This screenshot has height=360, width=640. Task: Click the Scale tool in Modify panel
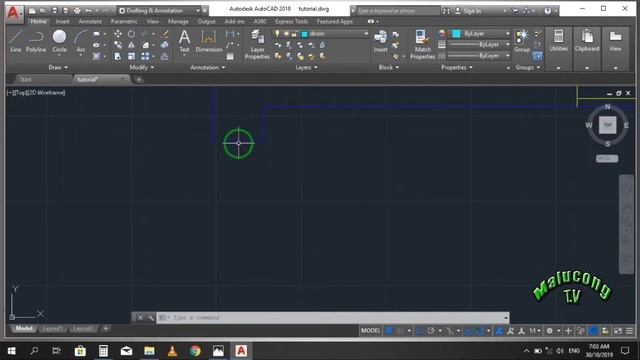click(x=131, y=56)
